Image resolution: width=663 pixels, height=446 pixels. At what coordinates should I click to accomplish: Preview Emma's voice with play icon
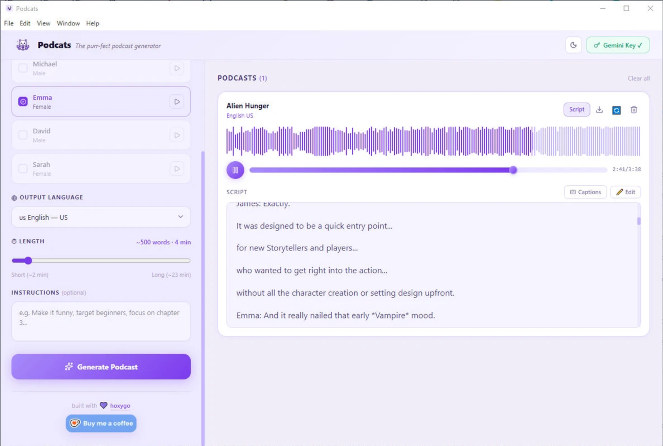[x=176, y=101]
